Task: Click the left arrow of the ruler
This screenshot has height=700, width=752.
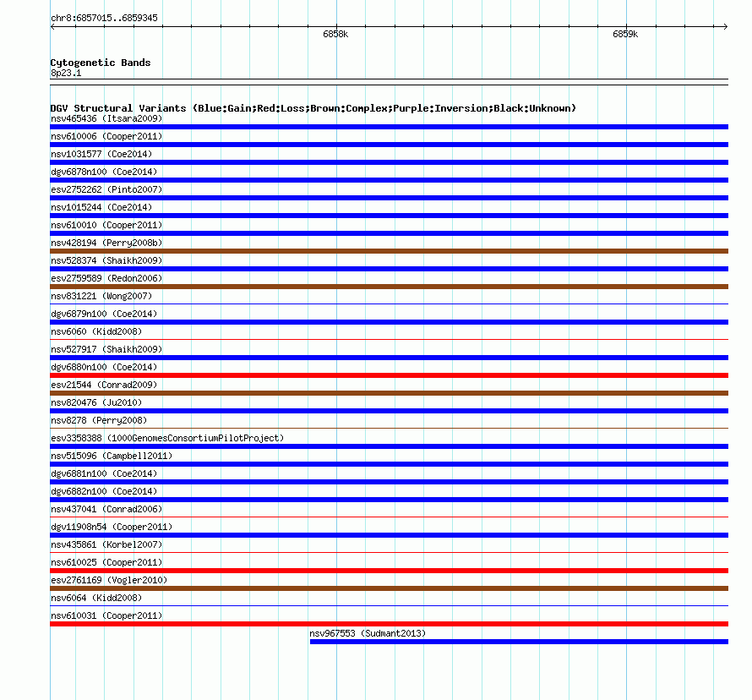Action: [52, 27]
